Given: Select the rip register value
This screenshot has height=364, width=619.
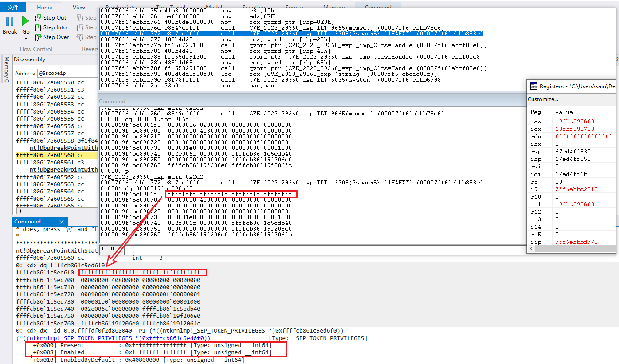Looking at the screenshot, I should pos(576,242).
